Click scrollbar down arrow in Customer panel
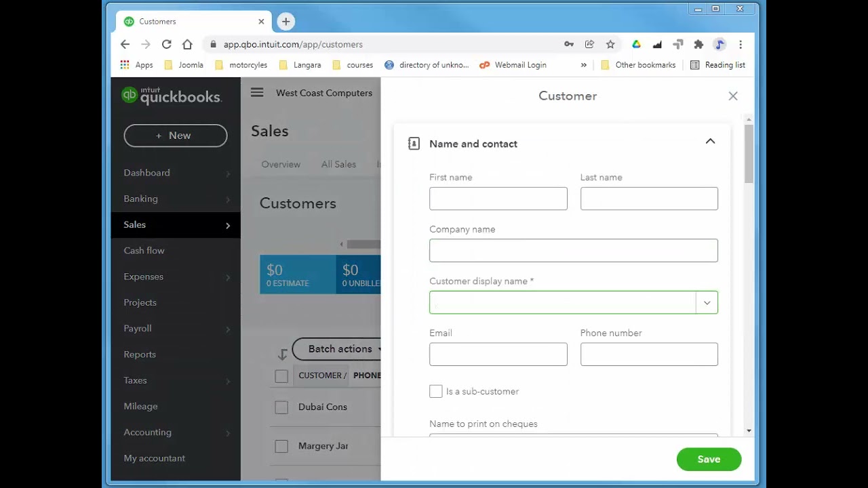868x488 pixels. 749,430
